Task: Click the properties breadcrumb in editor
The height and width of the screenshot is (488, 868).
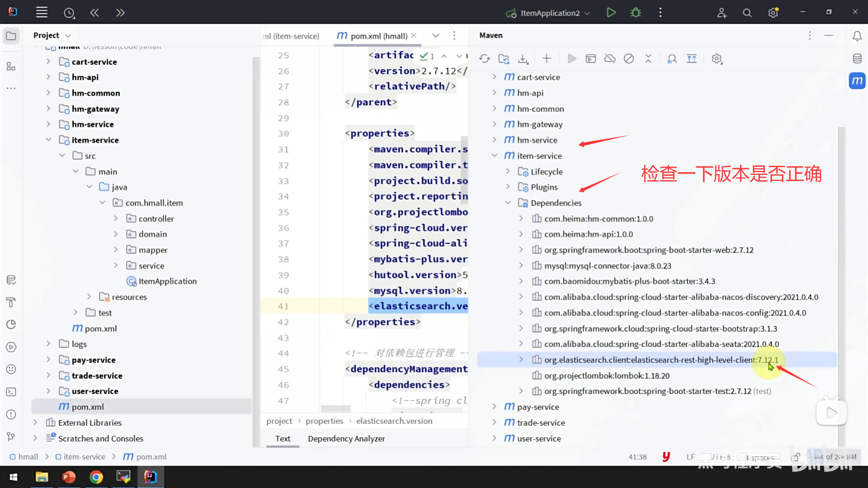Action: (324, 421)
